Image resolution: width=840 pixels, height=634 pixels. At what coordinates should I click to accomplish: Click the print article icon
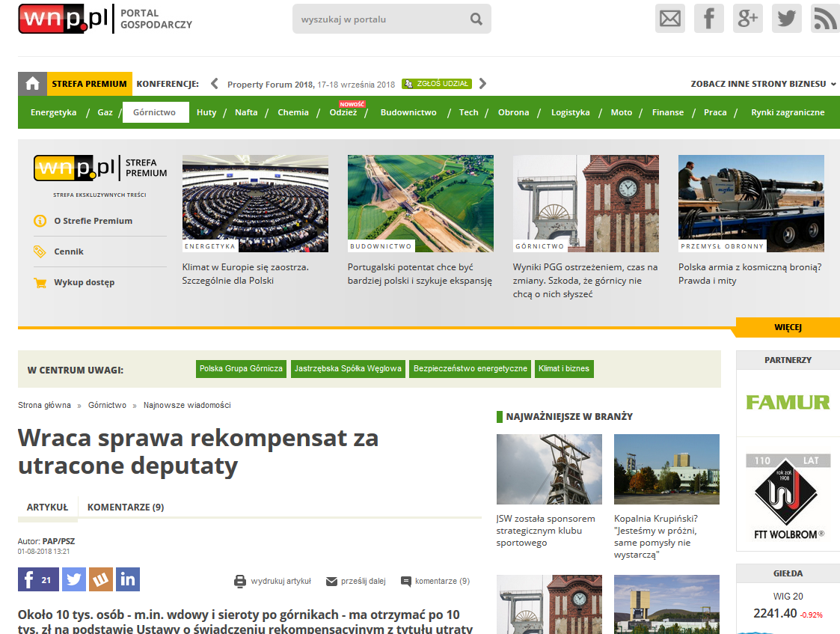(x=240, y=581)
